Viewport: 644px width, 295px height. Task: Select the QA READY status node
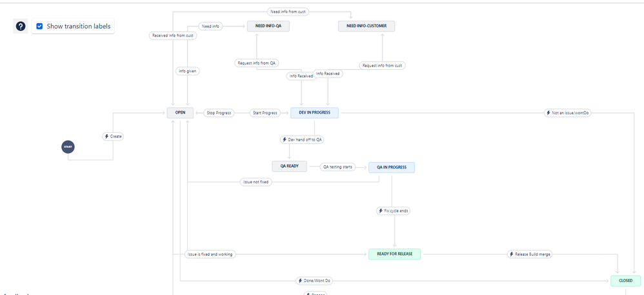coord(289,167)
